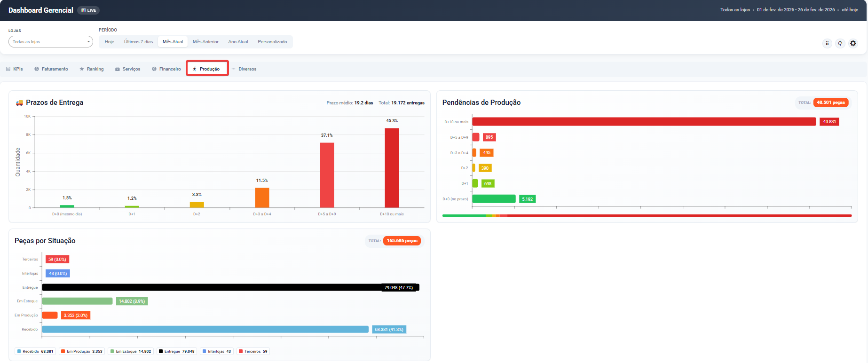Toggle Em Estoque legend item

click(x=131, y=351)
